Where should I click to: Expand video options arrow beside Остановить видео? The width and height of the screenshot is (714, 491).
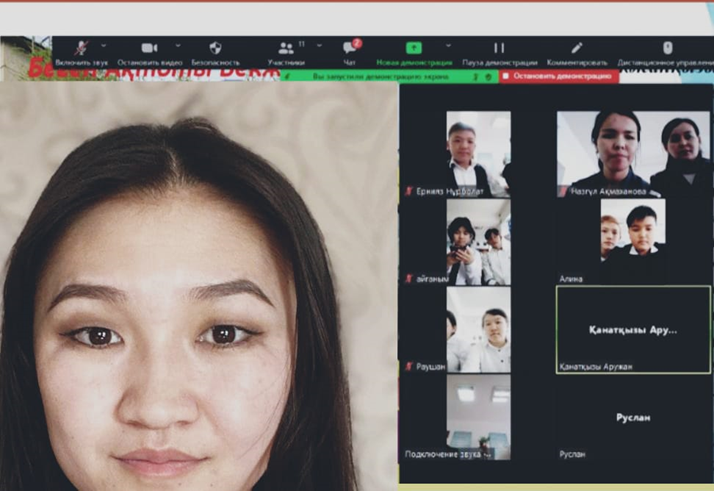pos(178,46)
